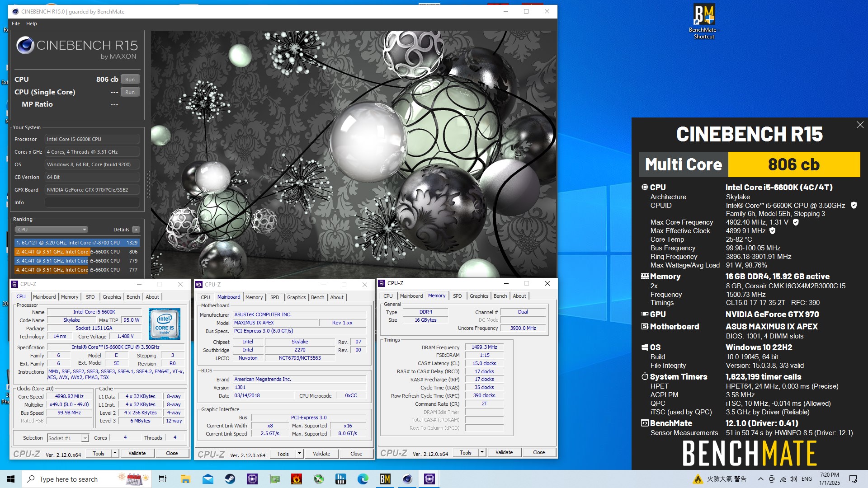Open the Cinebench File menu
This screenshot has height=488, width=868.
tap(16, 23)
